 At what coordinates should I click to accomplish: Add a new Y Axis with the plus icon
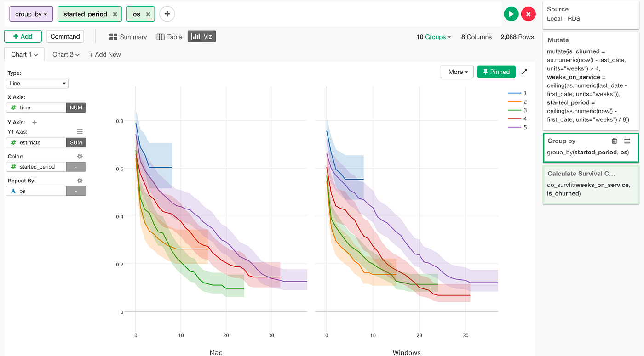tap(34, 122)
